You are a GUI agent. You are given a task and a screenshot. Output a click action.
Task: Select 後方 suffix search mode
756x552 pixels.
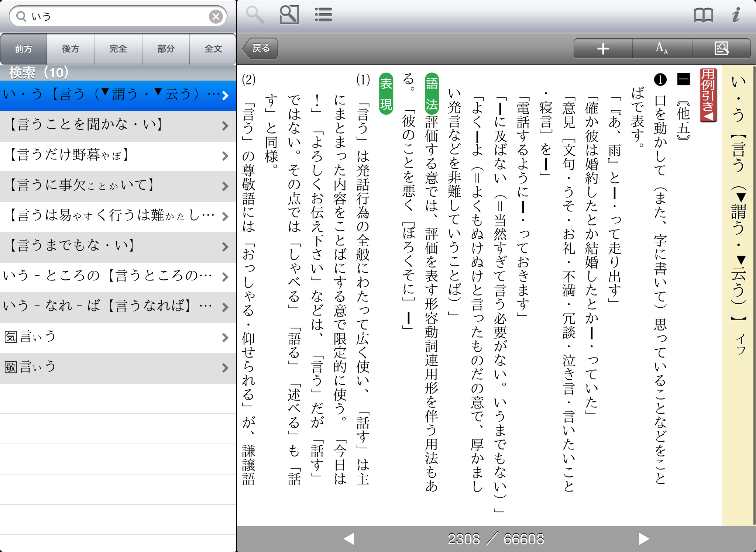pyautogui.click(x=71, y=49)
